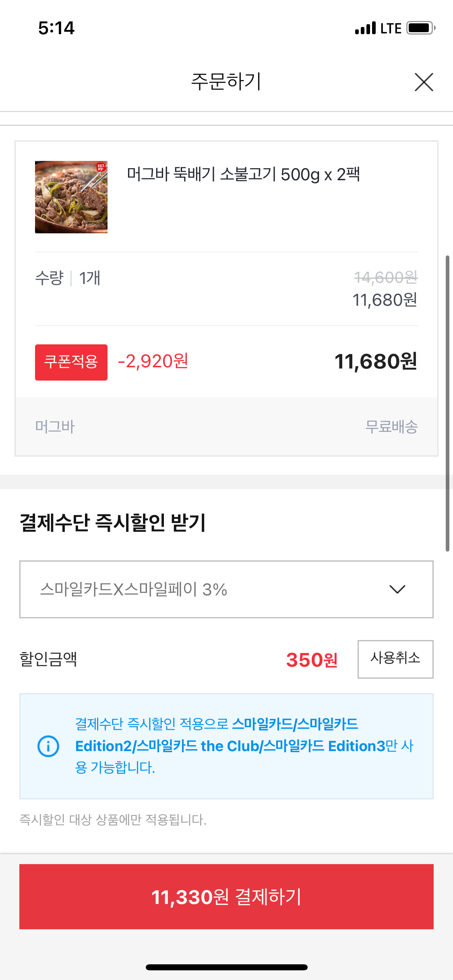Tap the 소불고기 product thumbnail image
Screen dimensions: 453x980
tap(71, 197)
